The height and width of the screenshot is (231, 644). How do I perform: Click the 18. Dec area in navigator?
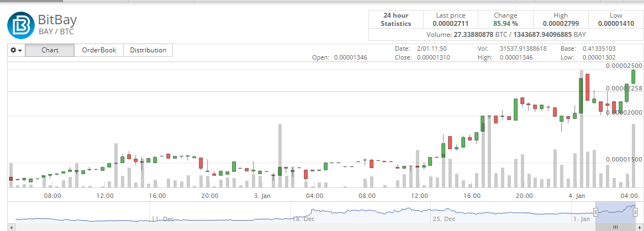coord(304,219)
